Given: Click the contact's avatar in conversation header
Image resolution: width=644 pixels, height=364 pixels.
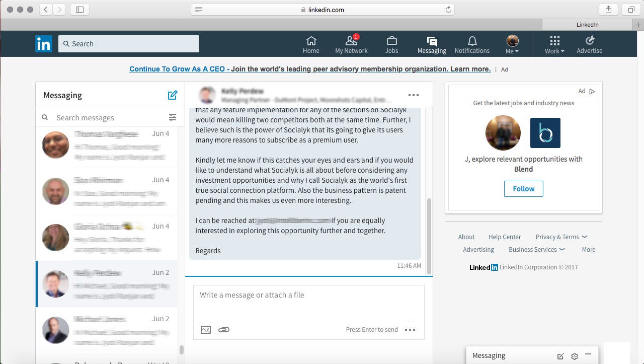Looking at the screenshot, I should 207,95.
